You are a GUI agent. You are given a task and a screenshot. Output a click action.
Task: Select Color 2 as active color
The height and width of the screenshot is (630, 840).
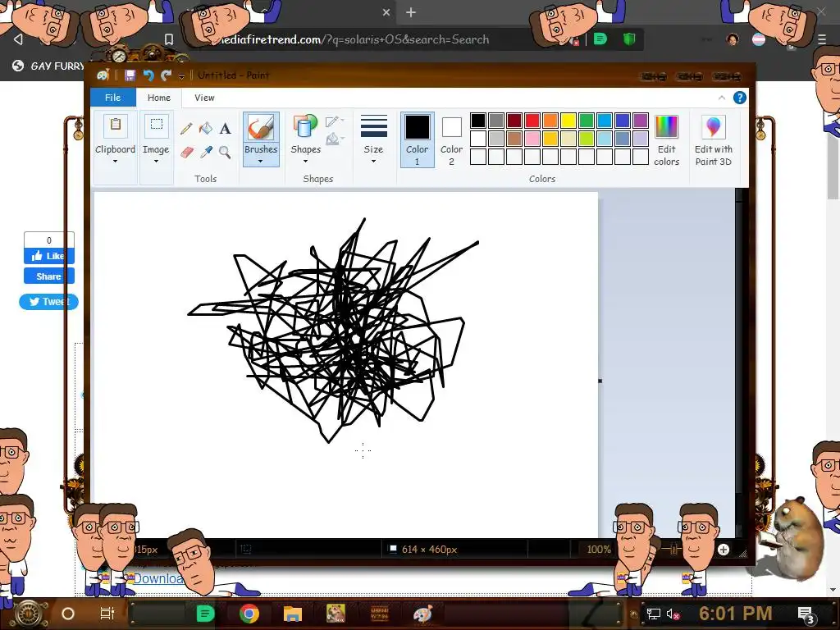451,140
